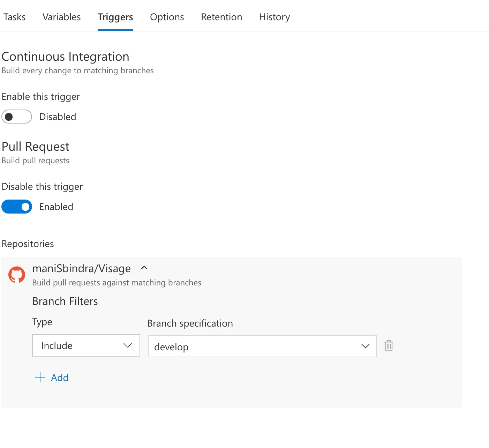Viewport: 489px width, 448px height.
Task: Collapse the maniSbindra/Visage repository section
Action: [x=144, y=268]
